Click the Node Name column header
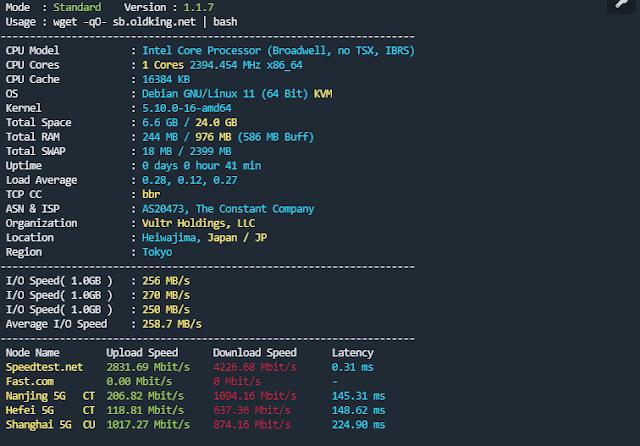 pos(33,352)
